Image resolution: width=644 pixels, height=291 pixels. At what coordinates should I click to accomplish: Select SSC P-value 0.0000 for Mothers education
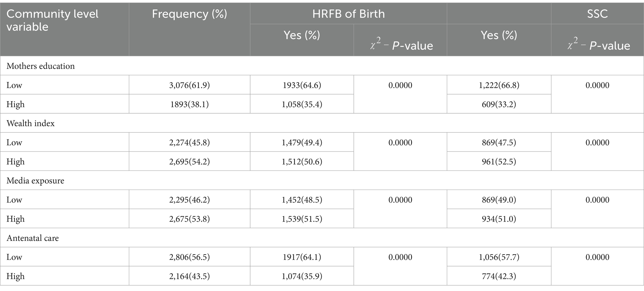[597, 85]
